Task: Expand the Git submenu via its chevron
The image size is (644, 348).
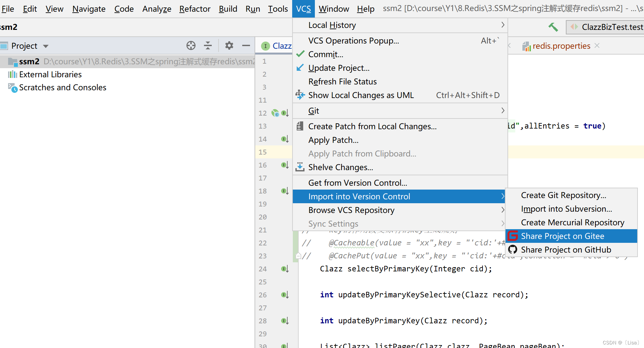Action: coord(503,110)
